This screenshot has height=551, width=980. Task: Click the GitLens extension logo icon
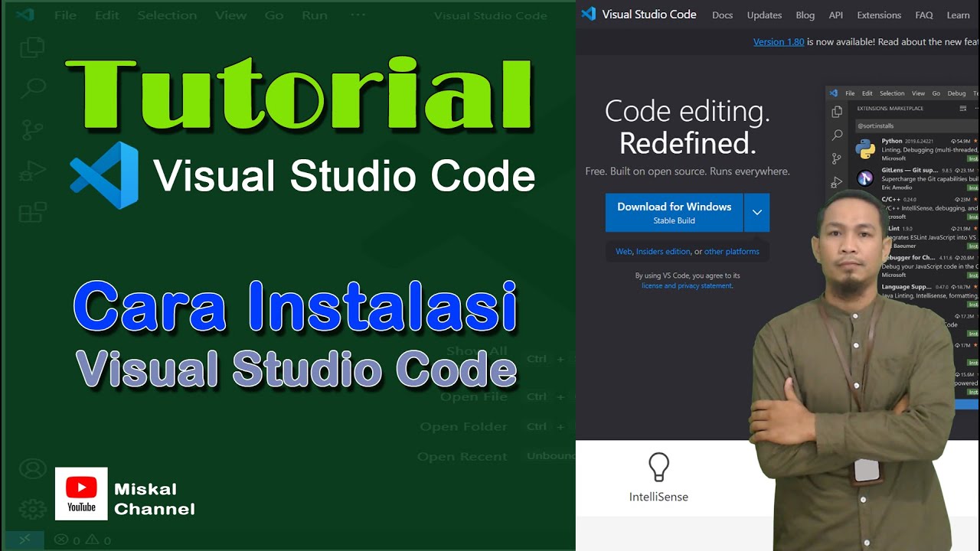pyautogui.click(x=865, y=178)
